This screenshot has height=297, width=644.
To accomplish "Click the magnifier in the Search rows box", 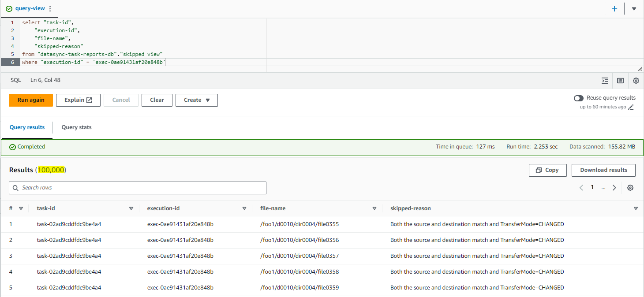I will (16, 188).
